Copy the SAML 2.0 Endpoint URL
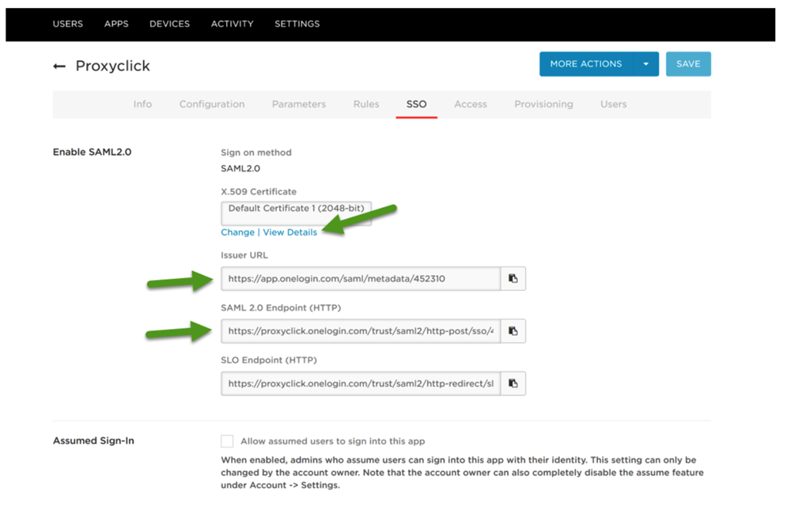Viewport: 791px width, 532px height. point(513,330)
